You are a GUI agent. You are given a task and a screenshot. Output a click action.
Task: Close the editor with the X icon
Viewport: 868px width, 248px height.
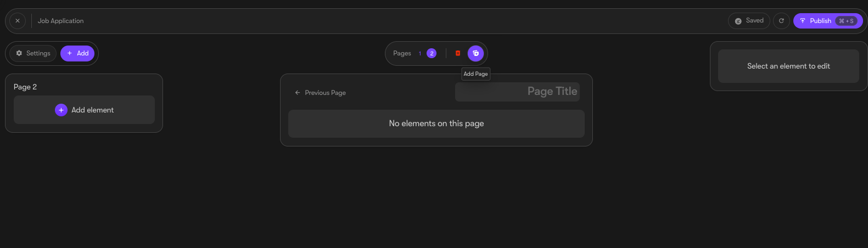[x=18, y=21]
